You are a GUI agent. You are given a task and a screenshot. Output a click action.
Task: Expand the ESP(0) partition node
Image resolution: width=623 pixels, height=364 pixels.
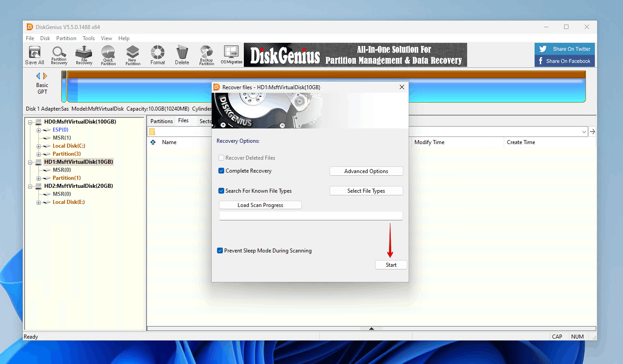click(39, 130)
